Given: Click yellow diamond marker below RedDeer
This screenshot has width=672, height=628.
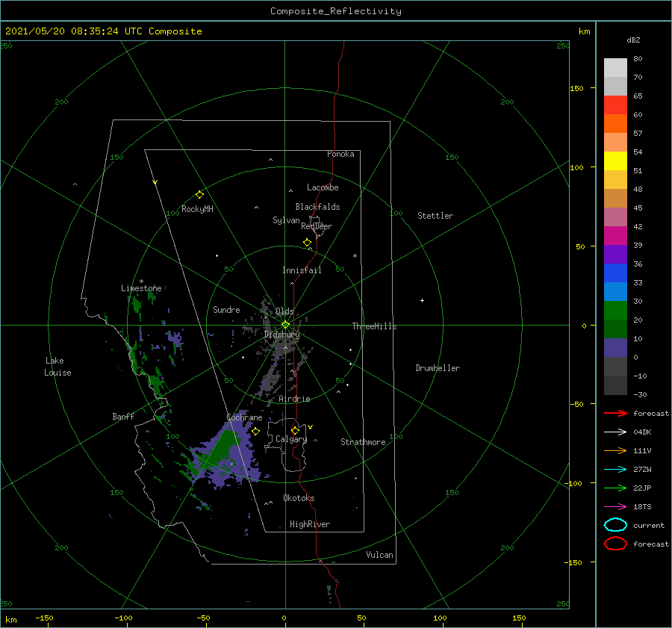Looking at the screenshot, I should pos(308,243).
